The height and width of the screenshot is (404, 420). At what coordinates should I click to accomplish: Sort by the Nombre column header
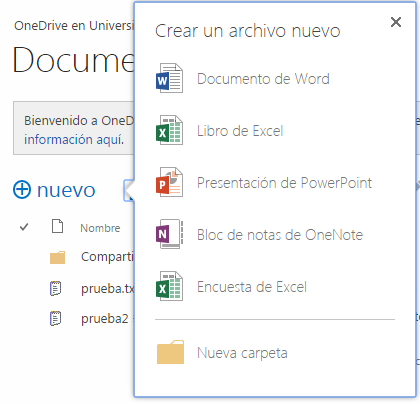[100, 228]
